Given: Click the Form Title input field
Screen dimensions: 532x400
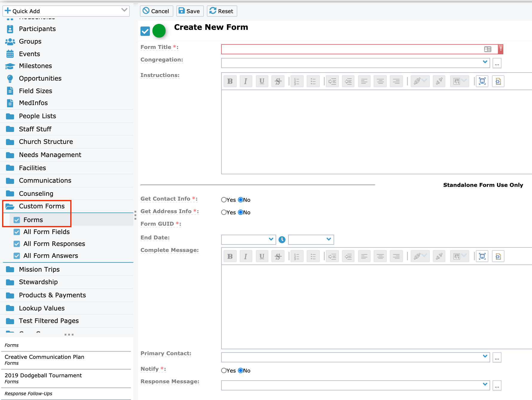Looking at the screenshot, I should (x=360, y=49).
